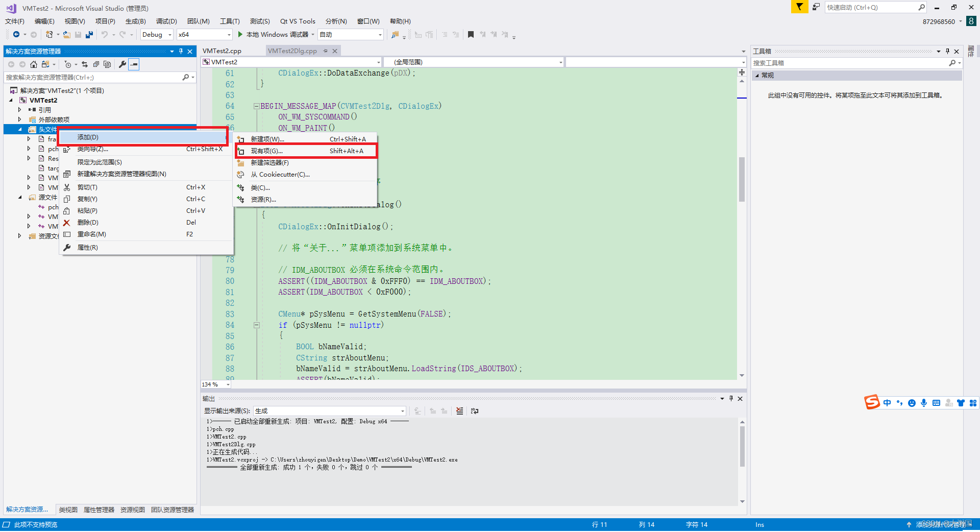Toggle auto-hide pin on Output panel
This screenshot has width=980, height=532.
coord(731,399)
